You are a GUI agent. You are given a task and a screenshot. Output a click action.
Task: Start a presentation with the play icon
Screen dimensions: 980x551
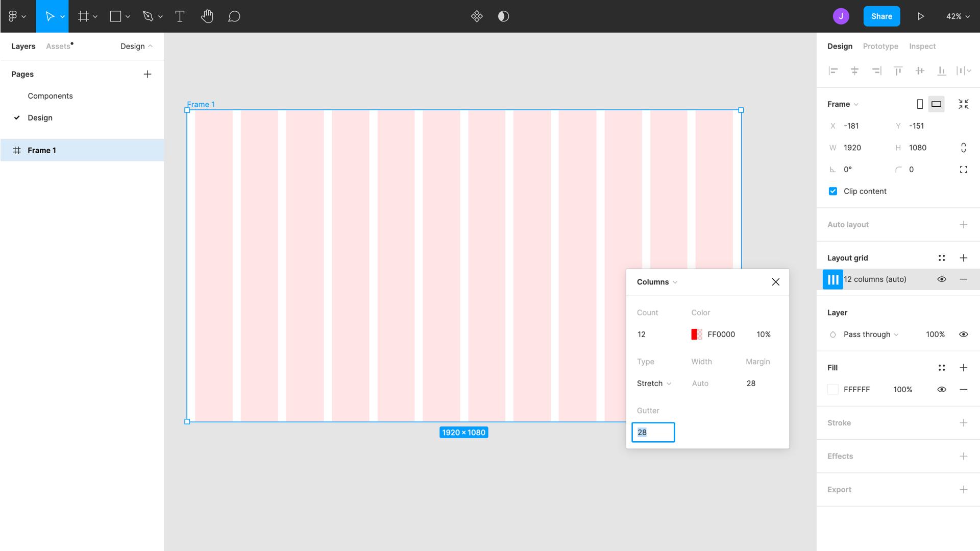(x=921, y=16)
